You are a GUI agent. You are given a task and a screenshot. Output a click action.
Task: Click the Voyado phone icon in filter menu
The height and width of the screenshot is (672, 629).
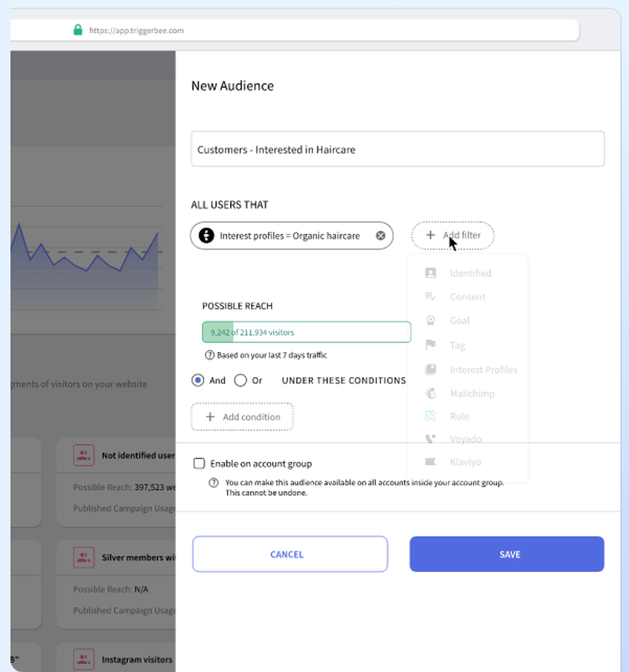(x=430, y=439)
